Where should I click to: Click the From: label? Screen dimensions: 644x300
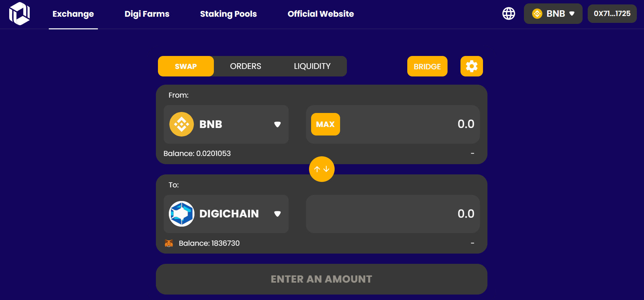click(178, 95)
